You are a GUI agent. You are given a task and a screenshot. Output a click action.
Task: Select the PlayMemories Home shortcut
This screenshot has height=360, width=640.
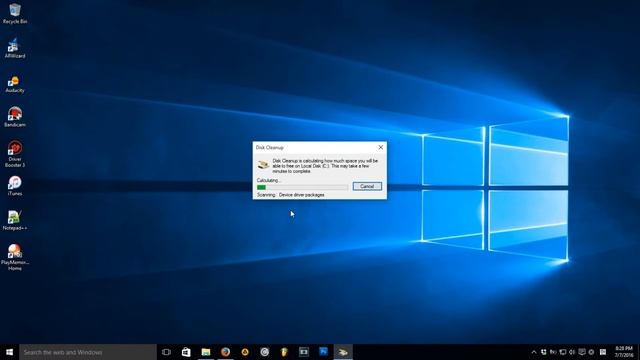click(15, 257)
